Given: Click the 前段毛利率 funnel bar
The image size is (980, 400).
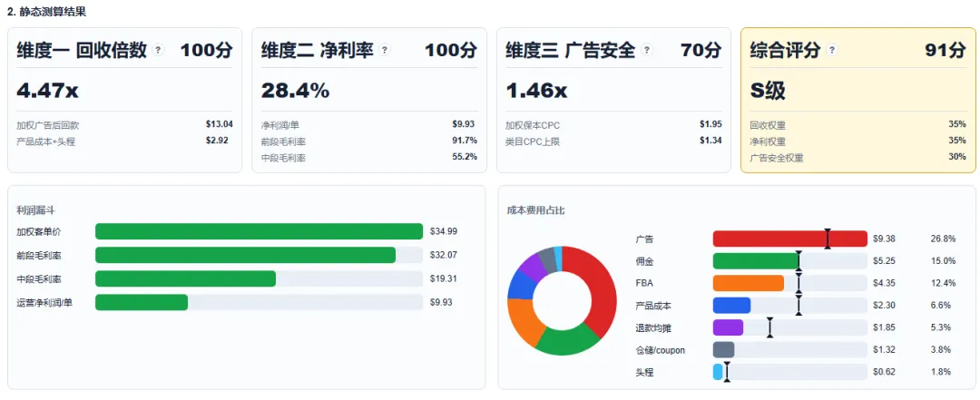Looking at the screenshot, I should tap(245, 255).
